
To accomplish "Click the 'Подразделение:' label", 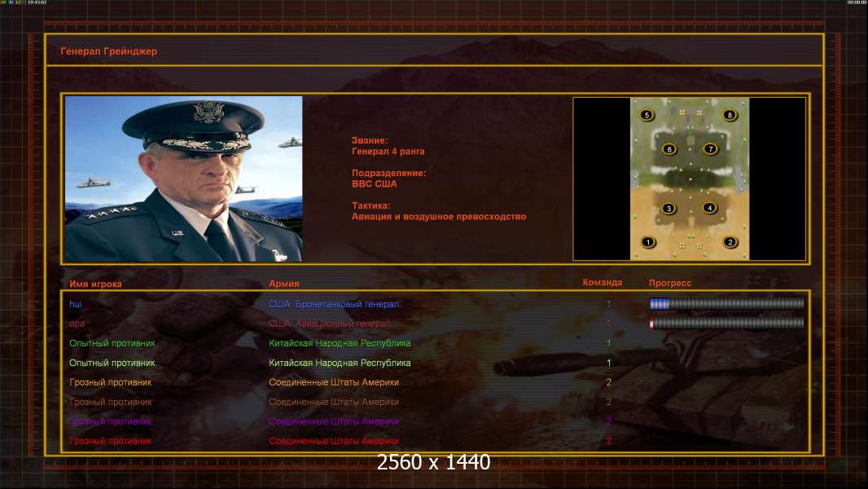I will click(x=389, y=173).
